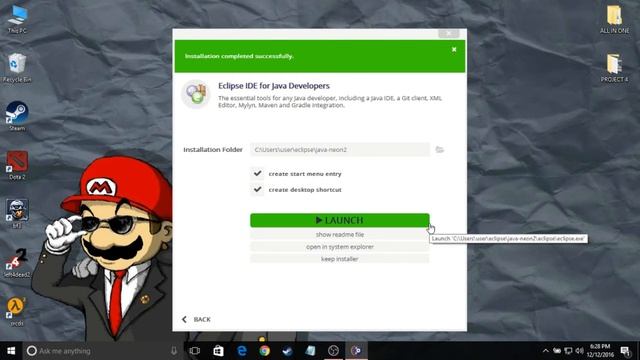Select the Half-Life srcds desktop shortcut

pyautogui.click(x=17, y=311)
